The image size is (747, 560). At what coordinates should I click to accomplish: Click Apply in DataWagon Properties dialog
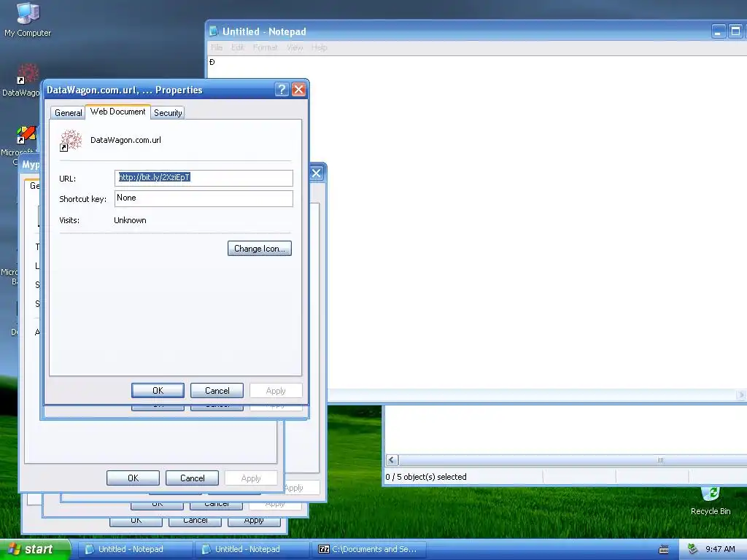(x=276, y=391)
